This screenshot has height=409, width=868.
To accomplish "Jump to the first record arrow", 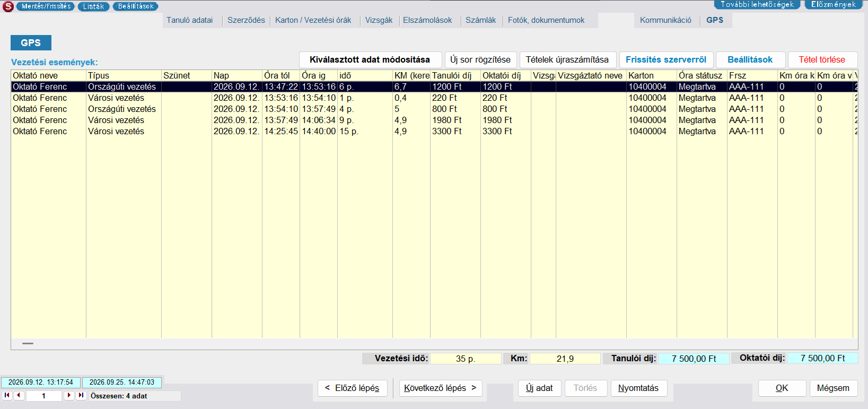I will (x=7, y=395).
